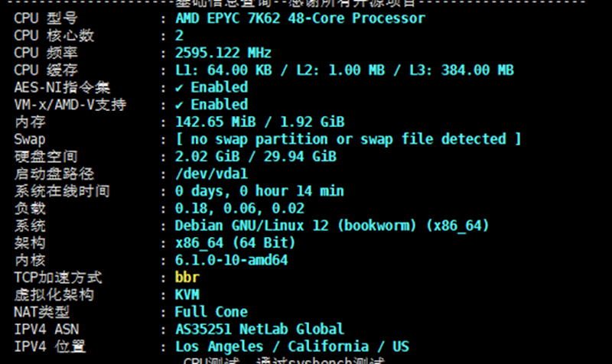Click the VM-x/AMD-V checkmark Enabled value

pyautogui.click(x=212, y=105)
